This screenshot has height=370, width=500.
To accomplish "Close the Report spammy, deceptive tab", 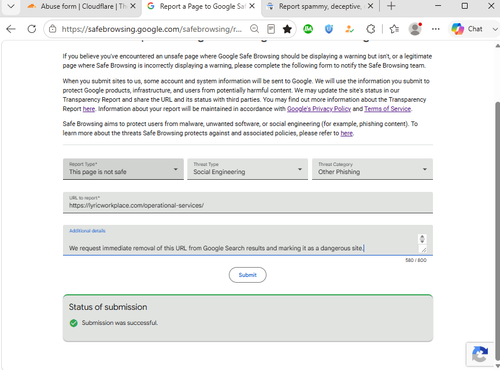I will coord(370,6).
